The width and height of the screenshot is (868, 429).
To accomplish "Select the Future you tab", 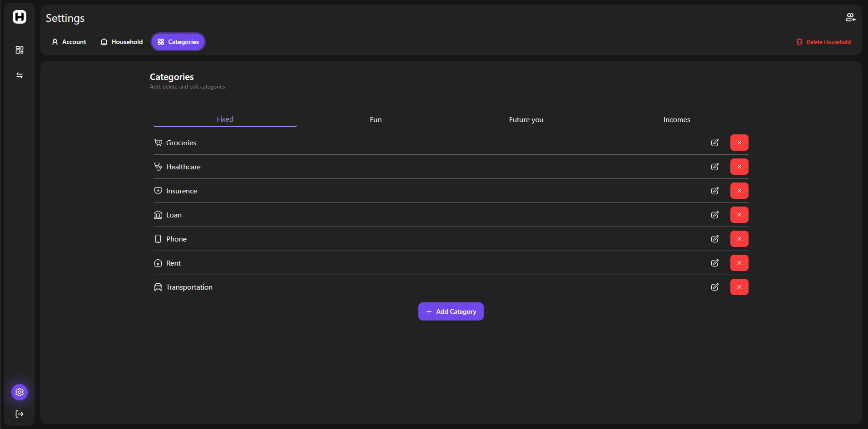I will (526, 120).
